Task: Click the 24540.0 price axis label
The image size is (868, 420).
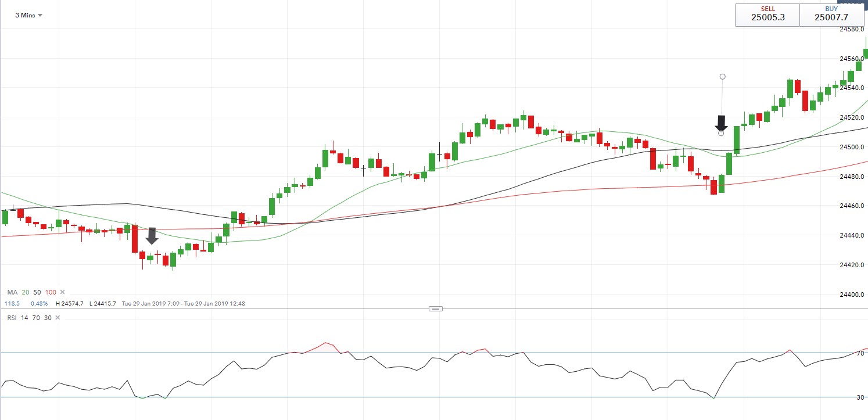Action: [x=853, y=88]
